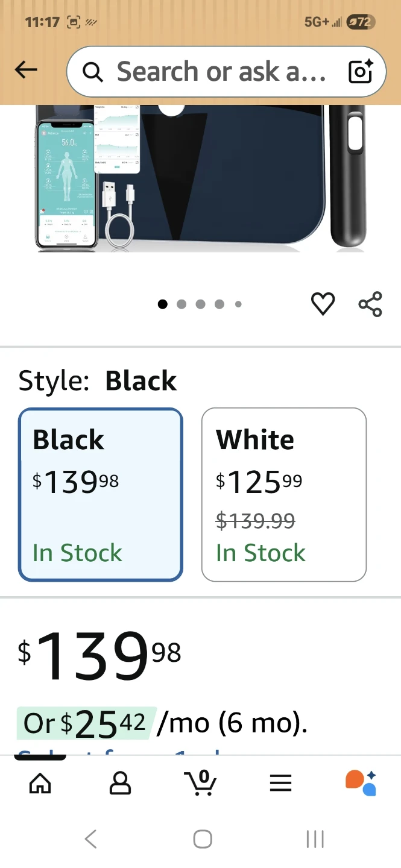
Task: Tap the back arrow icon
Action: tap(26, 71)
